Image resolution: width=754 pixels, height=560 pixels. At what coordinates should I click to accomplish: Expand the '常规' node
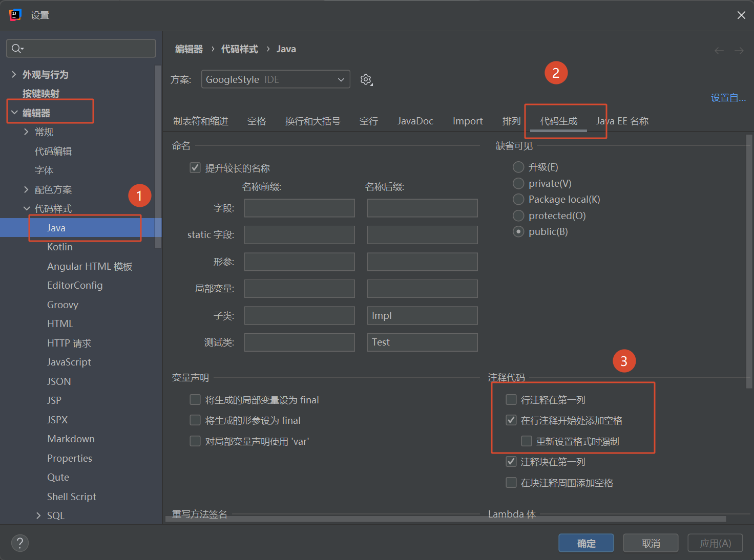click(26, 132)
